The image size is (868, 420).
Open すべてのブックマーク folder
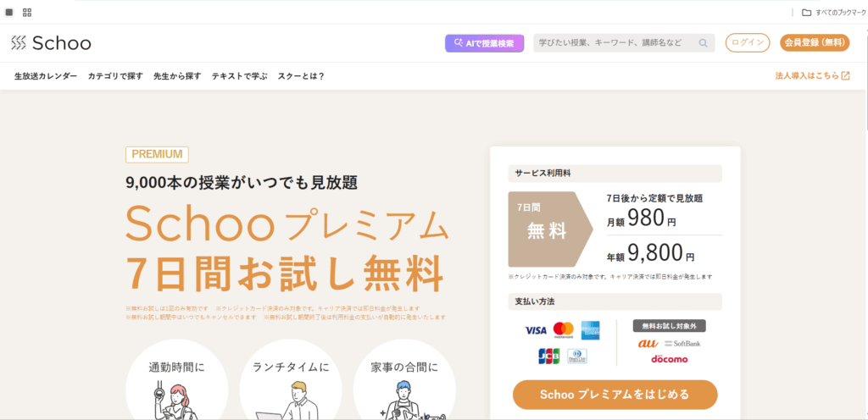click(x=833, y=12)
